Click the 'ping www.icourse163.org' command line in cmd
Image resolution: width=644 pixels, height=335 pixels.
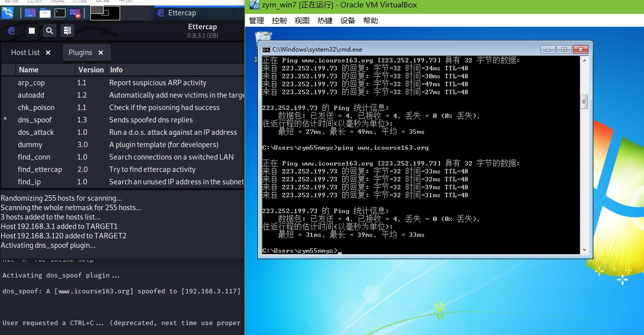point(345,148)
